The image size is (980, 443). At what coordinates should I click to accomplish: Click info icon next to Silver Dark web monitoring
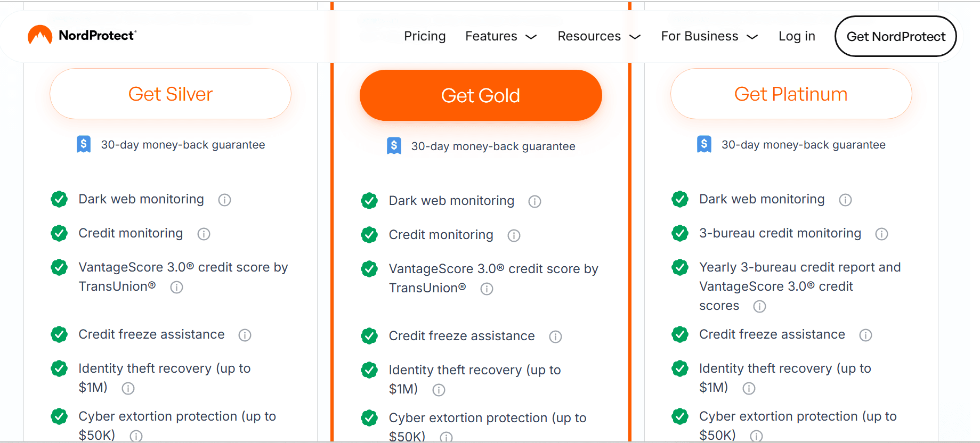coord(224,200)
